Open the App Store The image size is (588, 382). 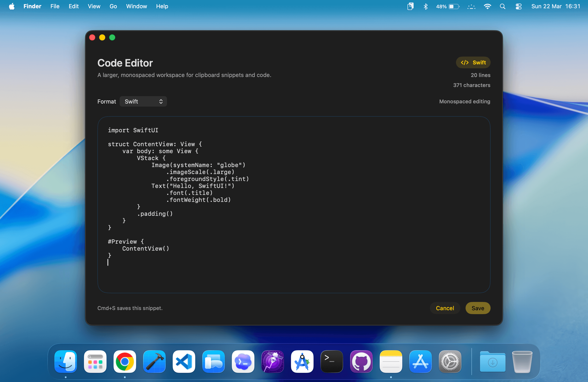420,362
